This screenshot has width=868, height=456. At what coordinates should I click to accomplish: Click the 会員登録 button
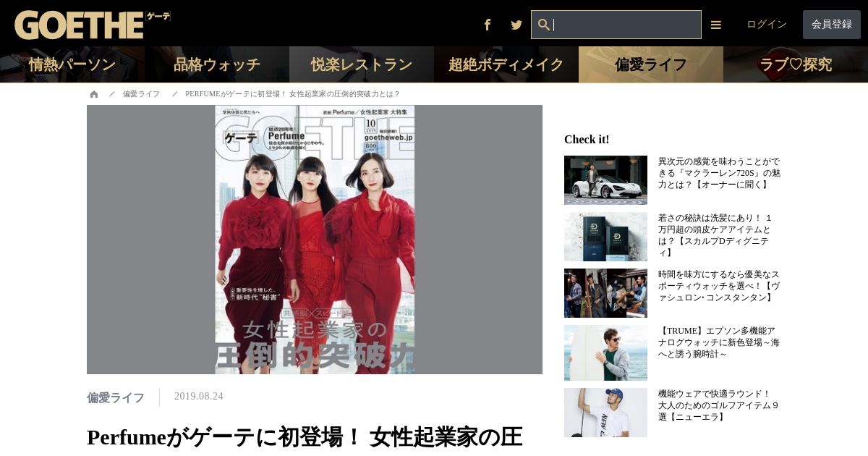pyautogui.click(x=832, y=25)
